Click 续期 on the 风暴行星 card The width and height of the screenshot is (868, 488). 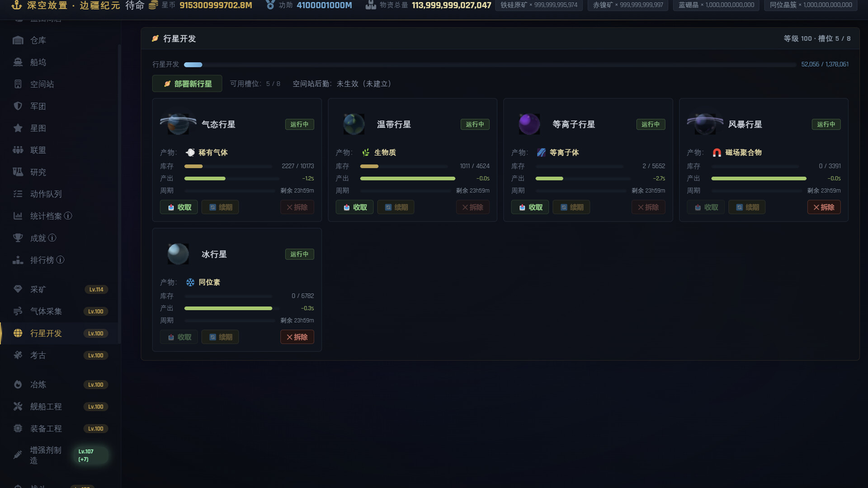point(747,207)
